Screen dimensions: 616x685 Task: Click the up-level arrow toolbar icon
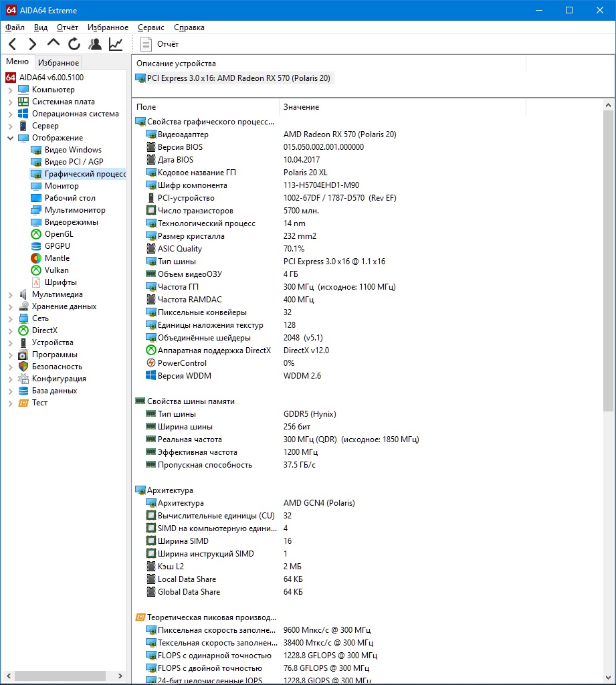click(x=54, y=43)
